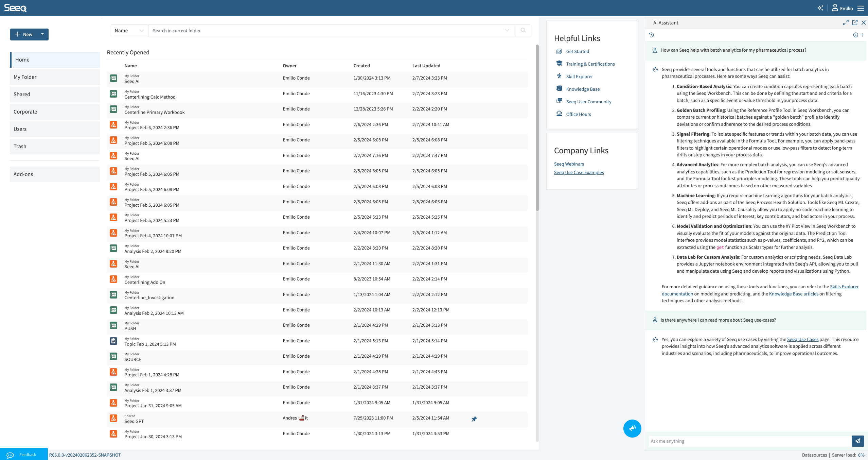Image resolution: width=868 pixels, height=460 pixels.
Task: Select the Shared sidebar navigation item
Action: (x=22, y=94)
